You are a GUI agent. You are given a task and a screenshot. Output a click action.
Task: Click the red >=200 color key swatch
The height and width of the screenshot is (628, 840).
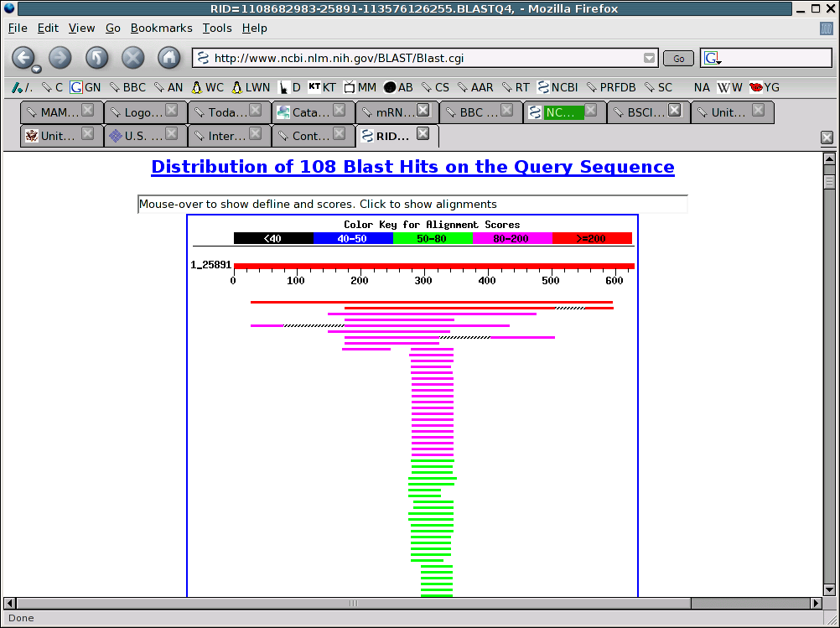pos(592,238)
